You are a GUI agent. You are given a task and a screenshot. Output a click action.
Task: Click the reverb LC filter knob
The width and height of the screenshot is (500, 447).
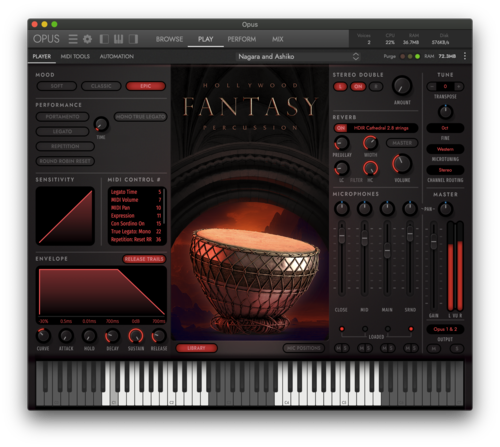(342, 168)
